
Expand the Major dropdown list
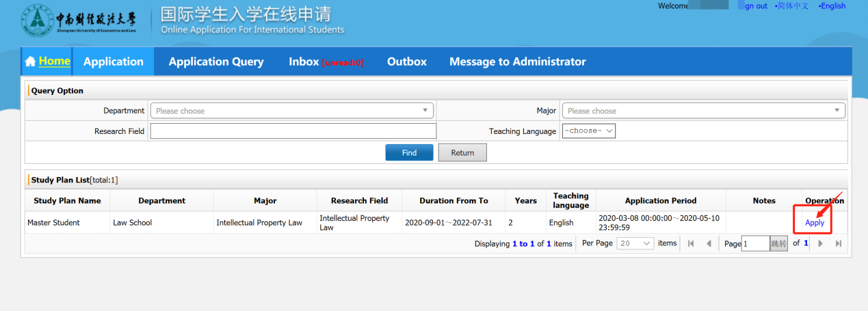(x=703, y=111)
